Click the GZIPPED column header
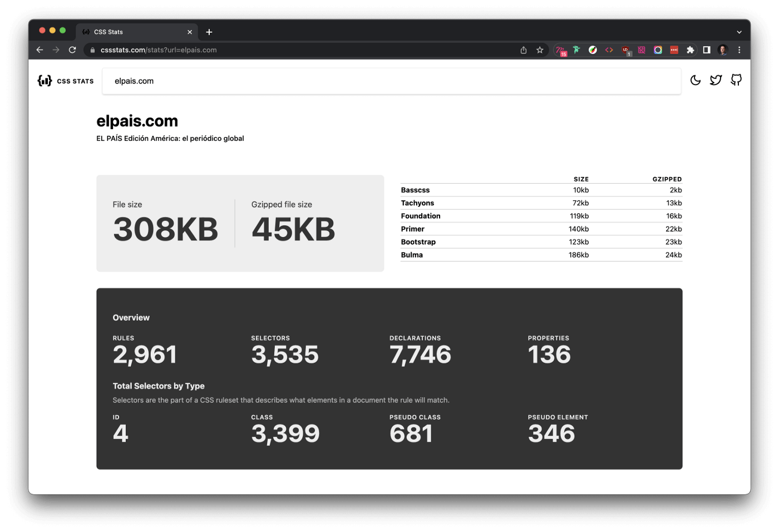This screenshot has width=779, height=532. point(667,179)
